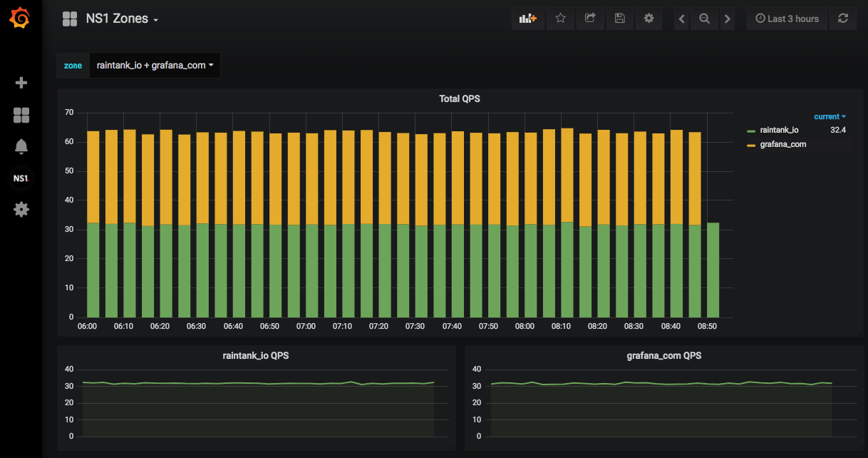
Task: Star this dashboard as favorite
Action: pos(561,19)
